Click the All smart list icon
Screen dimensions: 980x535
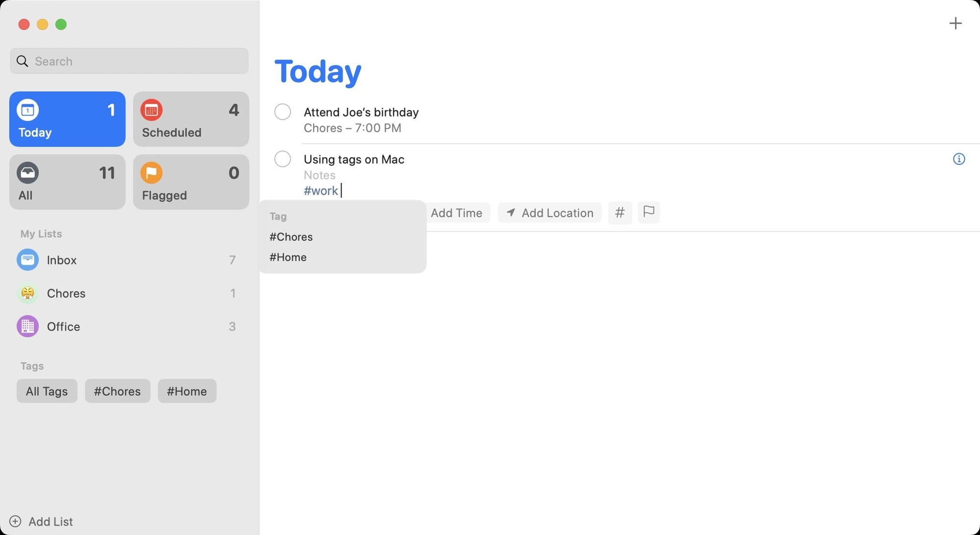[27, 172]
